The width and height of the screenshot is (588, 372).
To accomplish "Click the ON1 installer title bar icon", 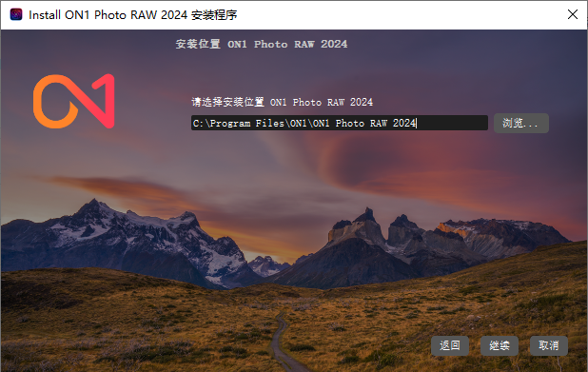I will pos(16,14).
